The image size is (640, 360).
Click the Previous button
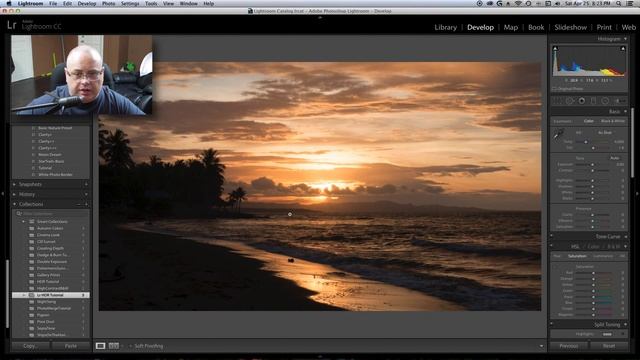tap(569, 346)
